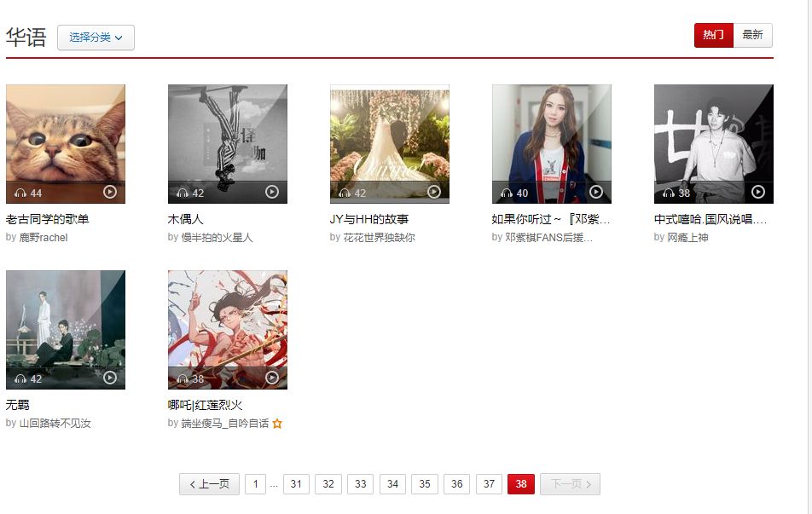Image resolution: width=812 pixels, height=514 pixels.
Task: Switch to the 最新 tab
Action: pos(752,35)
